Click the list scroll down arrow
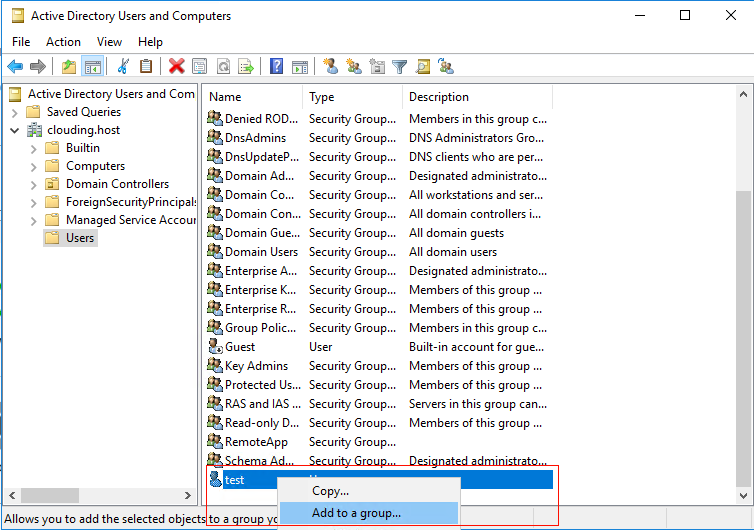 pyautogui.click(x=743, y=495)
